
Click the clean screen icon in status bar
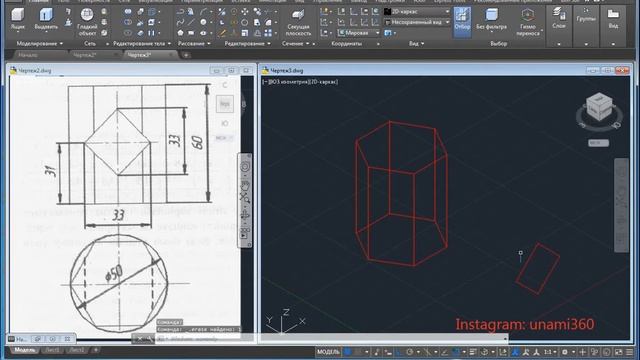pos(619,352)
